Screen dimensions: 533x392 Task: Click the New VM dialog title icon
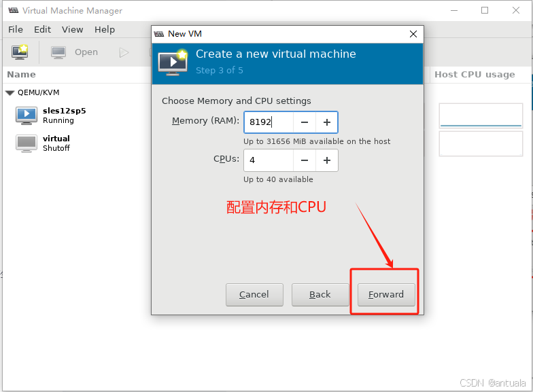pos(159,34)
